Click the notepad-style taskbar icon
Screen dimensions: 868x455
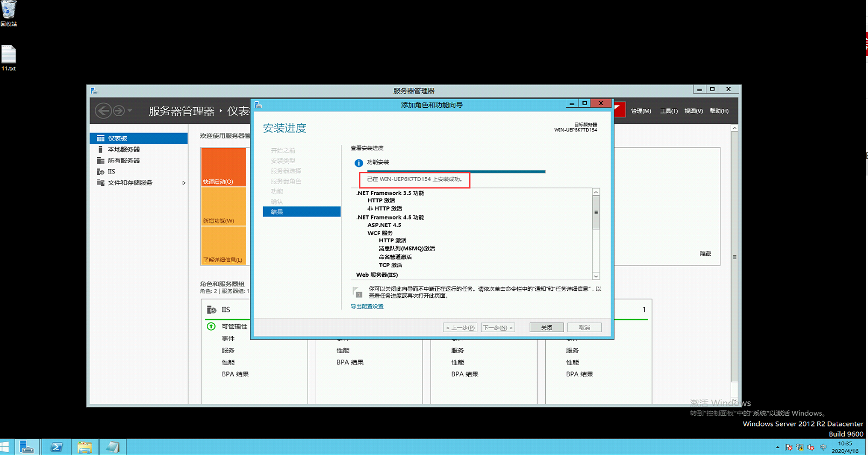pos(113,447)
